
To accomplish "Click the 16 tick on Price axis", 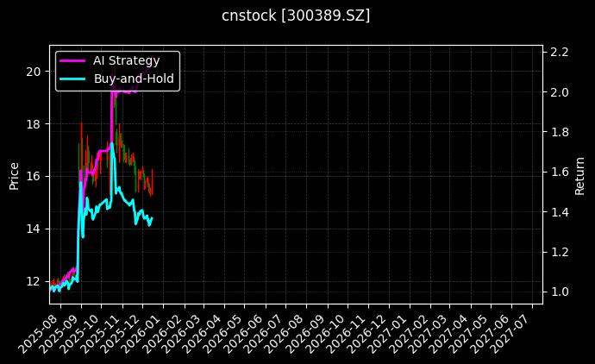I will [33, 177].
